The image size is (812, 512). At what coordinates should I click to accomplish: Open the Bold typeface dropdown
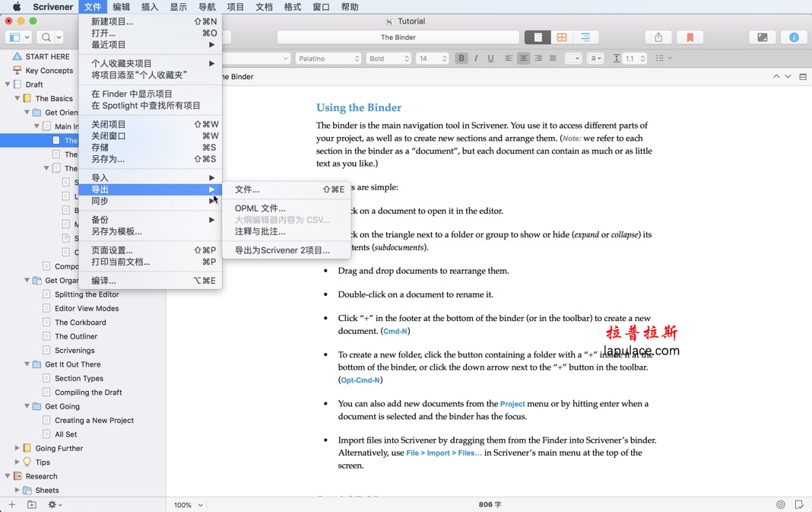click(389, 59)
